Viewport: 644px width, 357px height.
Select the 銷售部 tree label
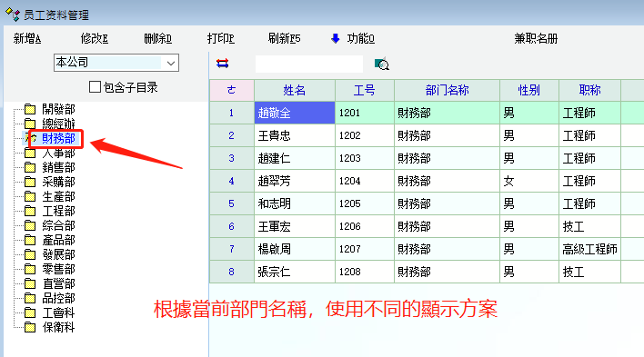click(58, 167)
